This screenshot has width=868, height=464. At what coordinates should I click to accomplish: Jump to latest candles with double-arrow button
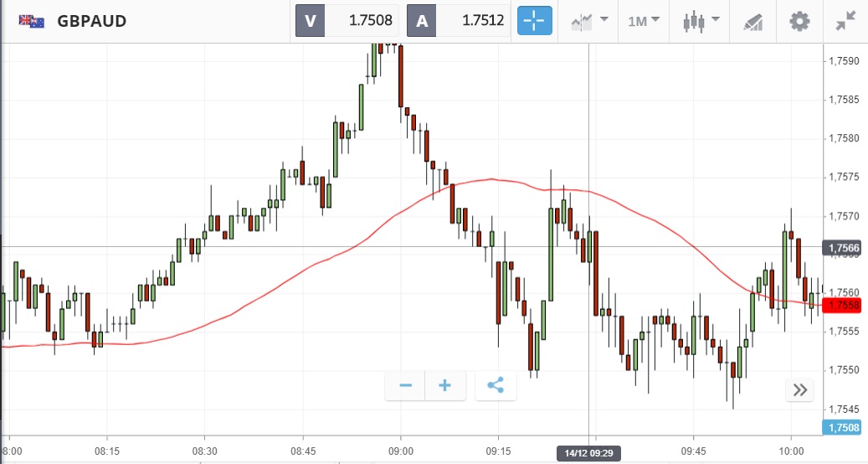pos(799,389)
